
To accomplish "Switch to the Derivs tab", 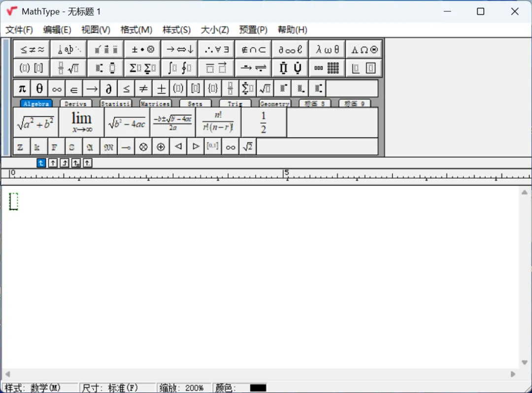I will pyautogui.click(x=76, y=104).
